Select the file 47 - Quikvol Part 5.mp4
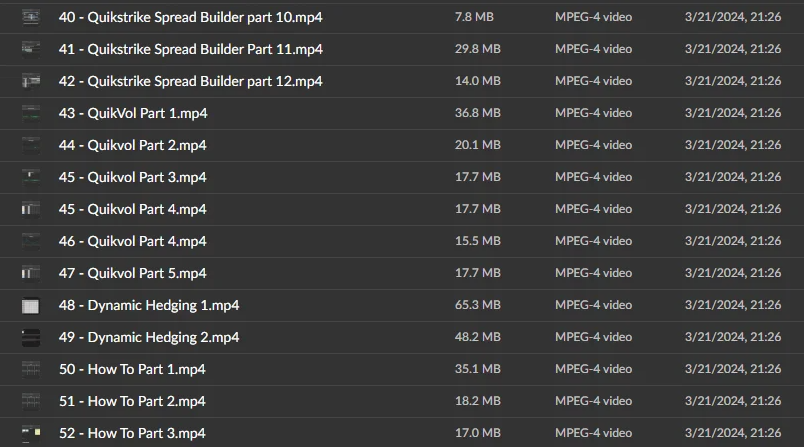Image resolution: width=804 pixels, height=447 pixels. click(x=133, y=273)
